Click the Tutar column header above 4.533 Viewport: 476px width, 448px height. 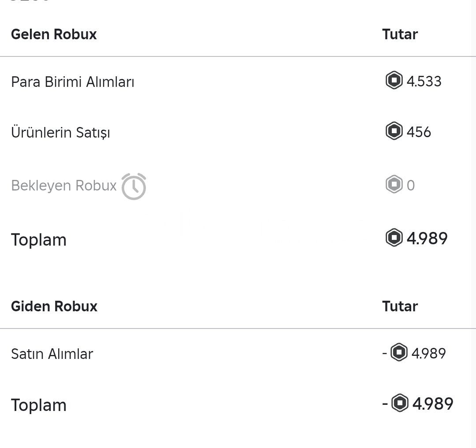[400, 34]
